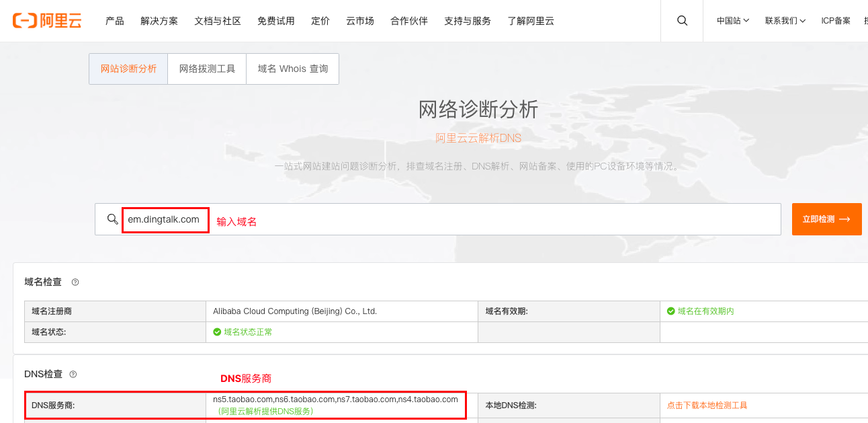Image resolution: width=868 pixels, height=423 pixels.
Task: Switch to the 域名 Whois 查询 tab
Action: pyautogui.click(x=293, y=69)
